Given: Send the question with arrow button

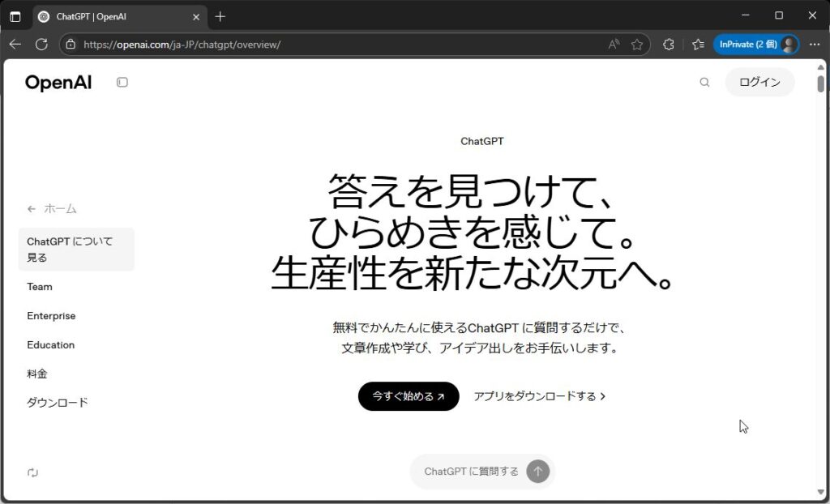Looking at the screenshot, I should 538,471.
